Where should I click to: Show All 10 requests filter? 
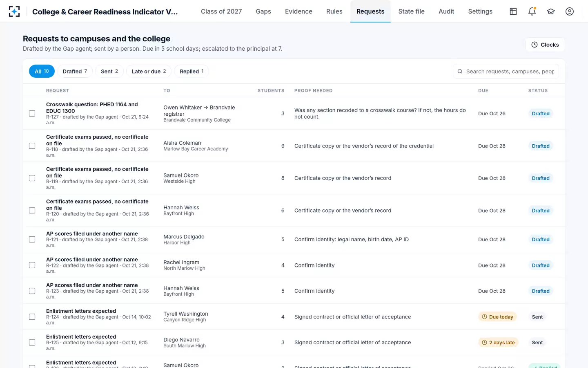(42, 71)
